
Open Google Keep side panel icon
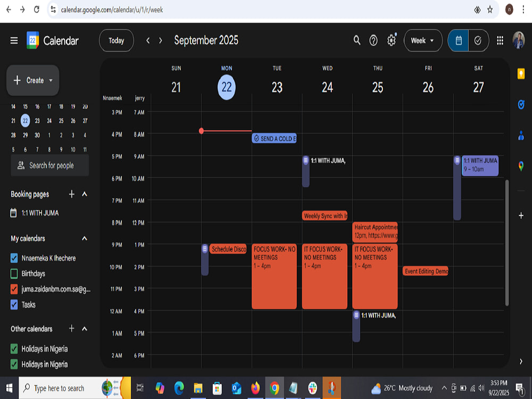click(x=521, y=73)
